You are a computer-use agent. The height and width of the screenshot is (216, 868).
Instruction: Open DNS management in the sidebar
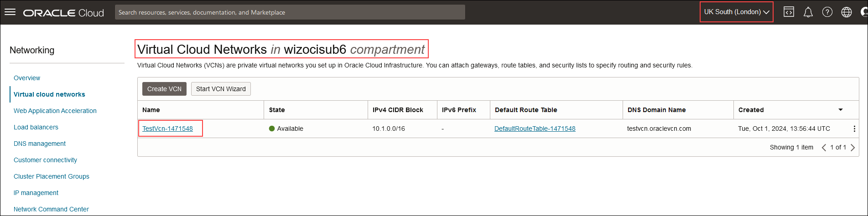pos(40,144)
